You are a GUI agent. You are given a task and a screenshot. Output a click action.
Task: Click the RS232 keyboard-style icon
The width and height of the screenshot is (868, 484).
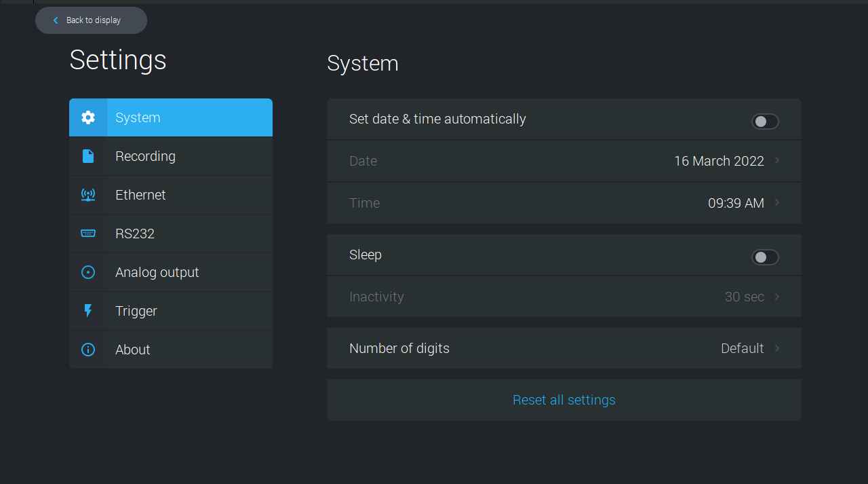(x=88, y=234)
